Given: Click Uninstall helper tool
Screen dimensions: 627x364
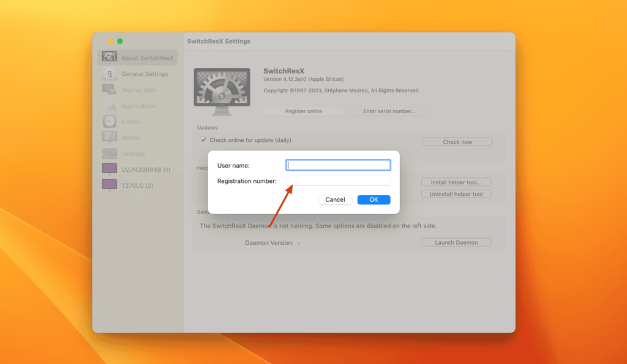Looking at the screenshot, I should click(456, 193).
